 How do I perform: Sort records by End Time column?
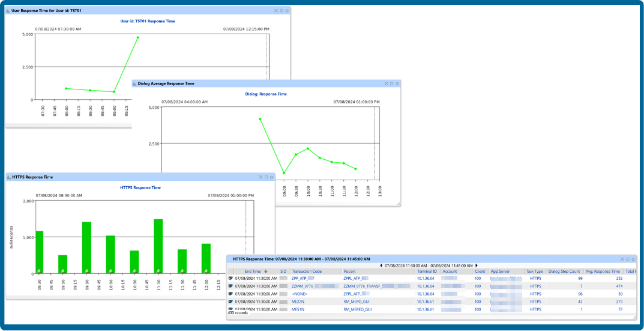click(x=256, y=272)
